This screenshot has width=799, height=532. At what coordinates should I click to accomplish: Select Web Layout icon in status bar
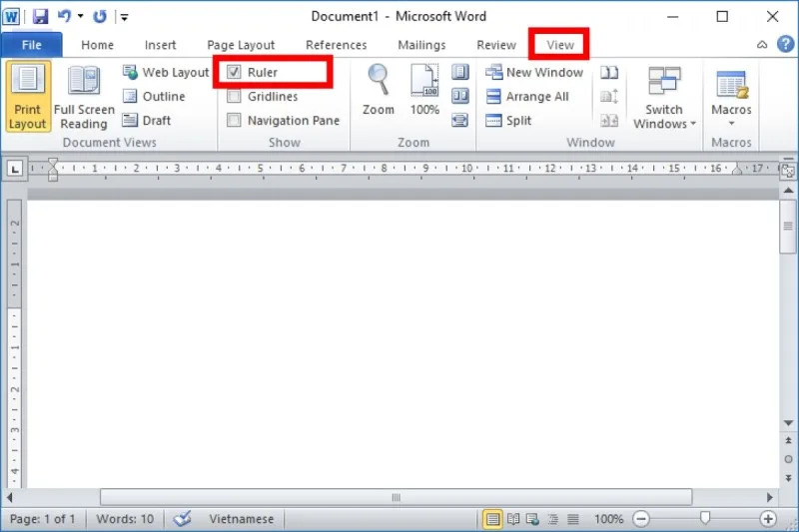click(x=533, y=519)
